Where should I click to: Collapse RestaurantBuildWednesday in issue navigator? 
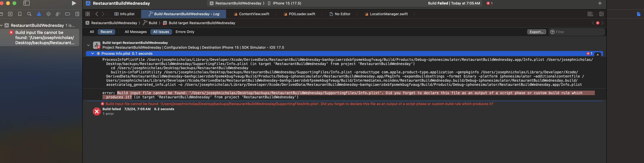click(1, 25)
